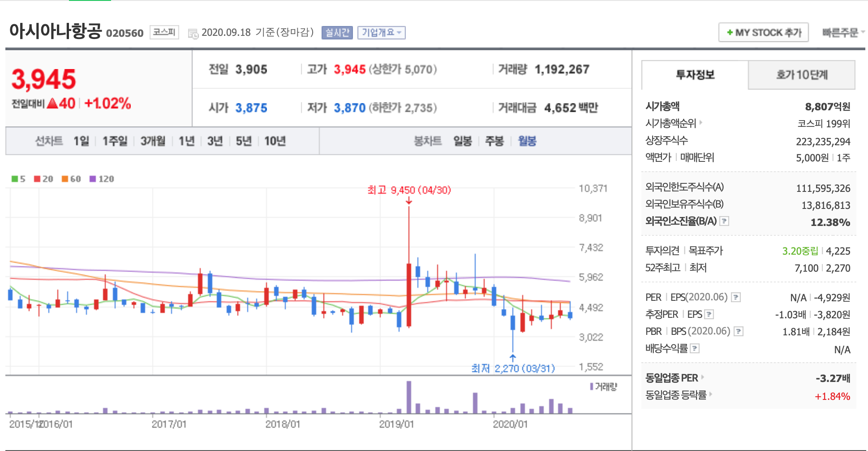Click the orange 60 moving-average swatch
Screen dimensions: 868x451
click(65, 179)
